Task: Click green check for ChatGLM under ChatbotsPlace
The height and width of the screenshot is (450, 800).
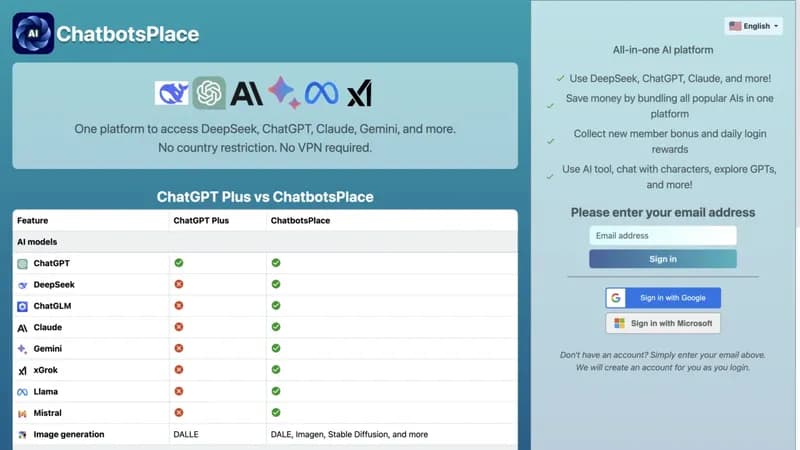Action: pos(276,306)
